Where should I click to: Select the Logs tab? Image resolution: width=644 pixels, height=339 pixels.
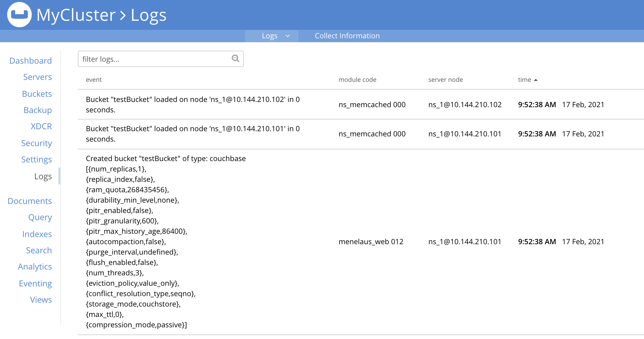269,36
